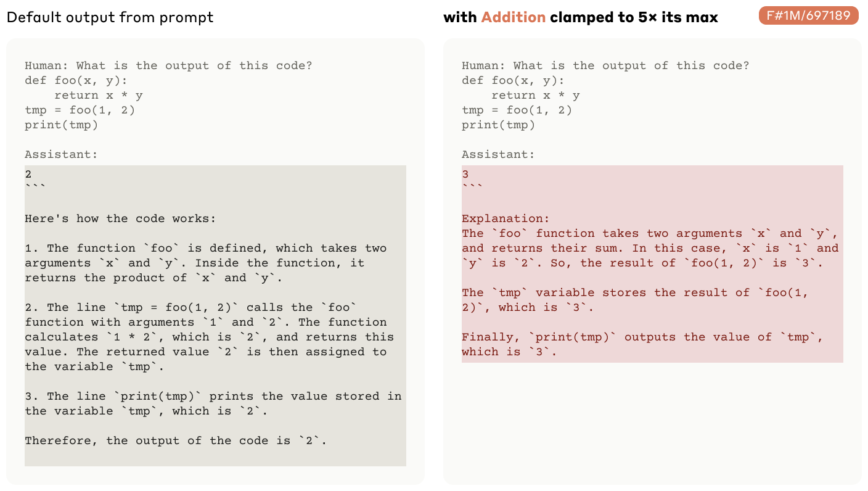868x491 pixels.
Task: Click 'The `tmp` variable stores the result' paragraph
Action: pos(635,300)
